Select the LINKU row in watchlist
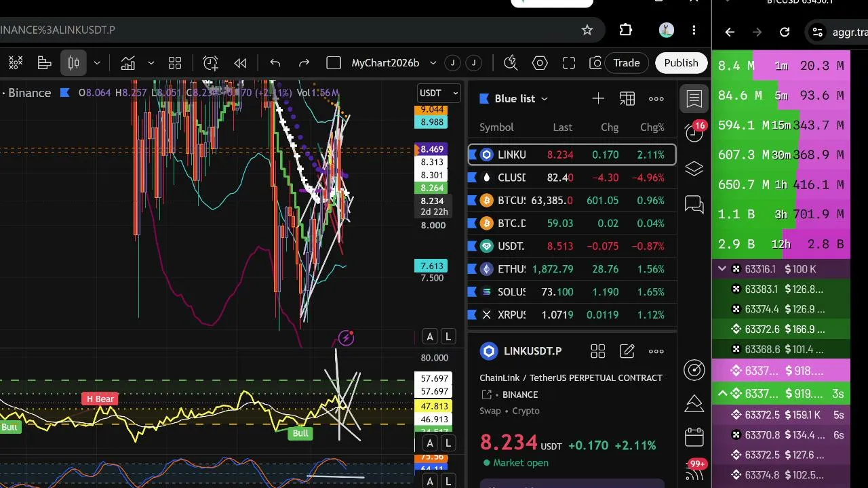868x488 pixels. coord(572,155)
